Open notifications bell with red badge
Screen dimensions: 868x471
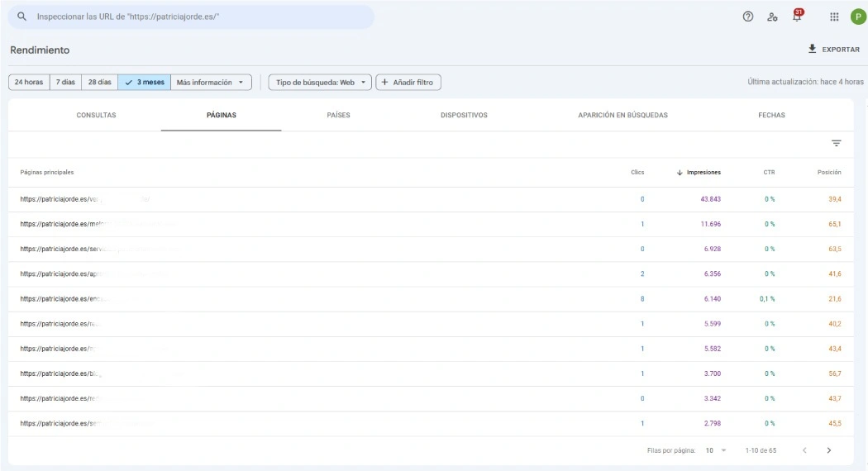tap(797, 16)
